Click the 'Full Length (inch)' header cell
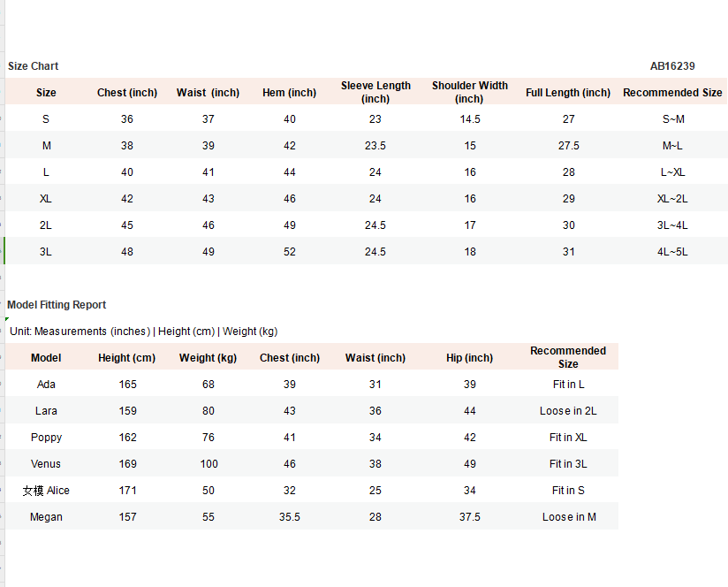This screenshot has width=728, height=587. click(x=568, y=93)
